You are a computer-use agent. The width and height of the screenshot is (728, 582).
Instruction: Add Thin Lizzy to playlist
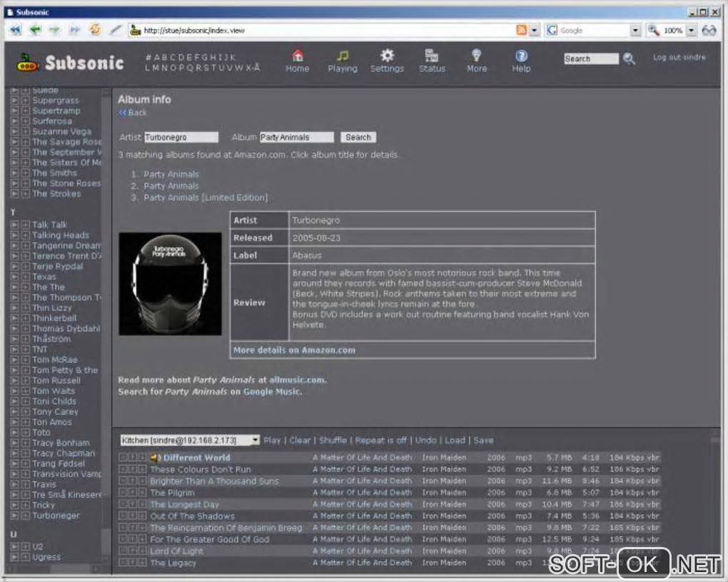tap(26, 307)
